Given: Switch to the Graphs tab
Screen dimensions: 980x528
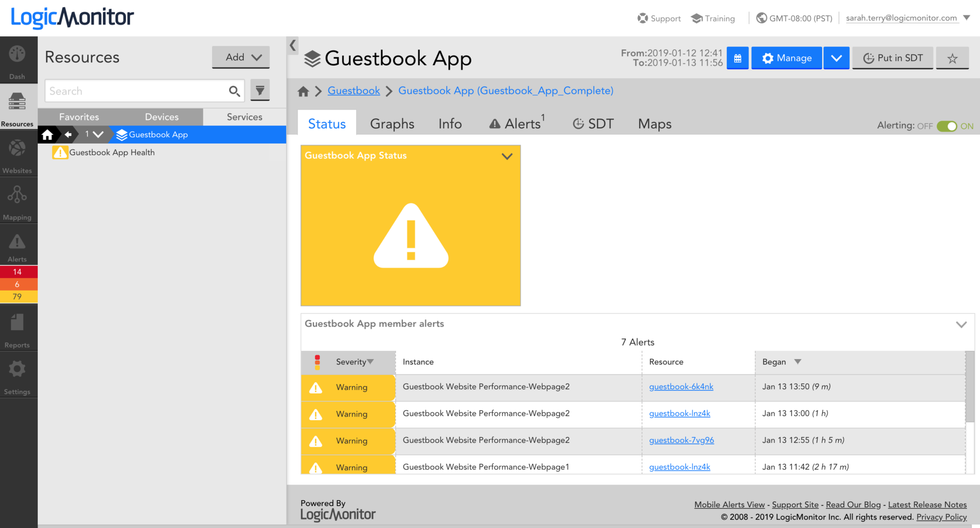Looking at the screenshot, I should click(392, 124).
